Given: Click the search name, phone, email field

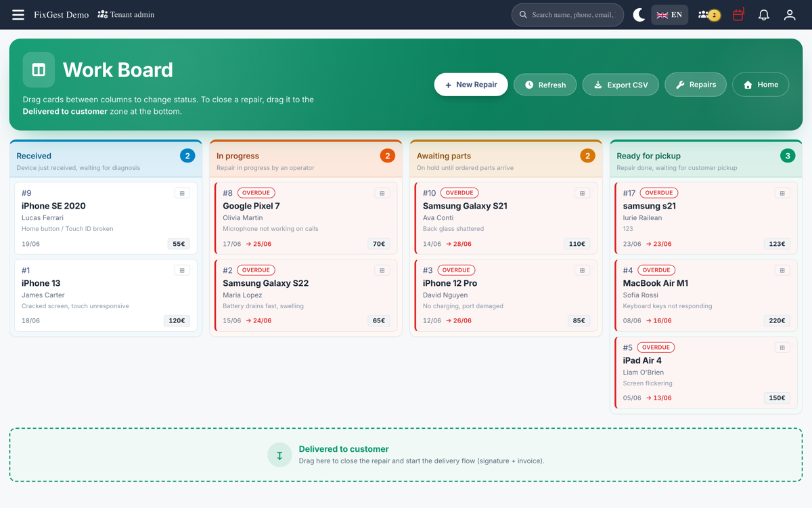Looking at the screenshot, I should point(568,15).
